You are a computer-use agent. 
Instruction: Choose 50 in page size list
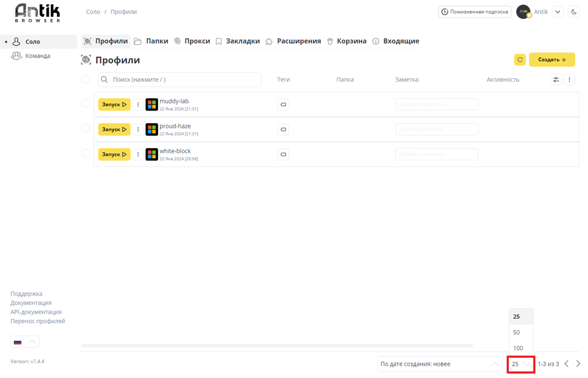pos(517,332)
